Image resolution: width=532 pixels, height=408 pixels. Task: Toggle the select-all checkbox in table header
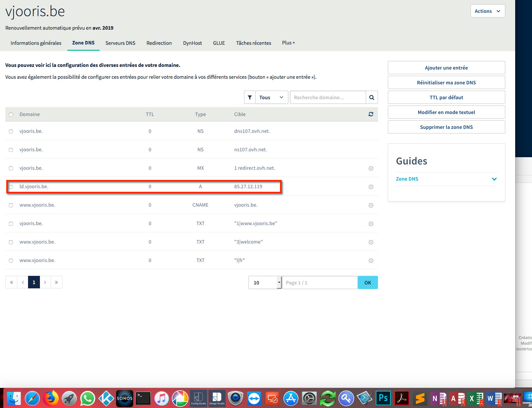point(11,115)
